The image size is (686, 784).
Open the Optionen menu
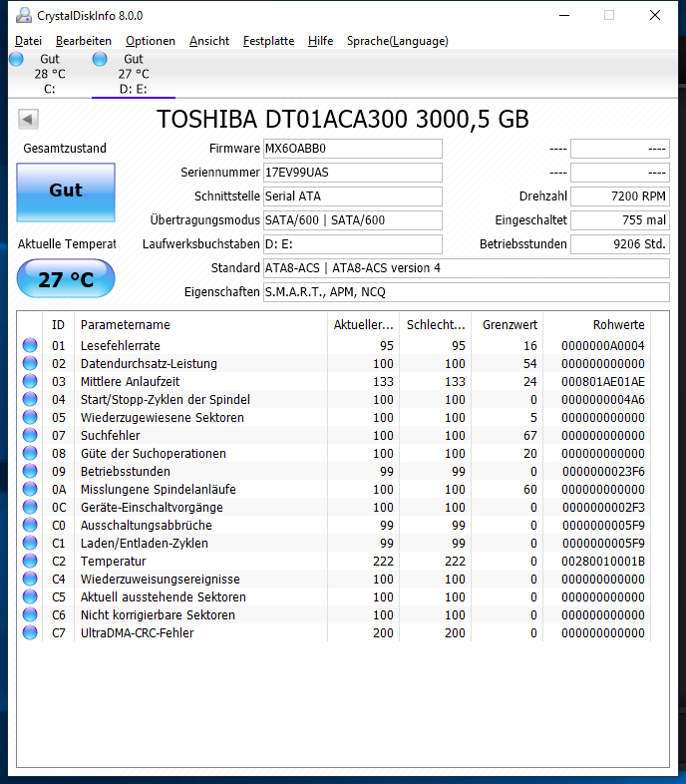coord(151,41)
